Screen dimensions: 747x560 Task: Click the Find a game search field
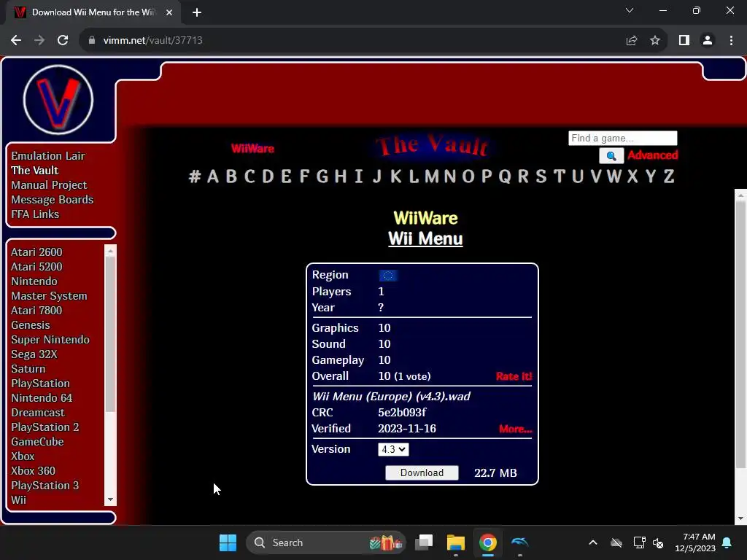coord(623,138)
